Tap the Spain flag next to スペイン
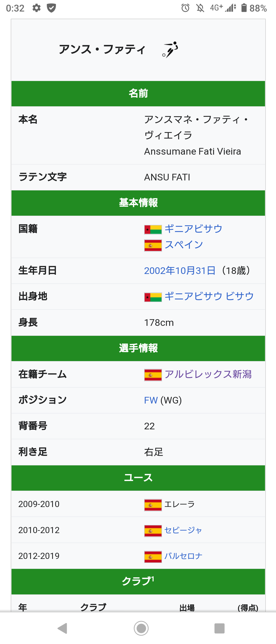Image resolution: width=276 pixels, height=644 pixels. coord(153,245)
